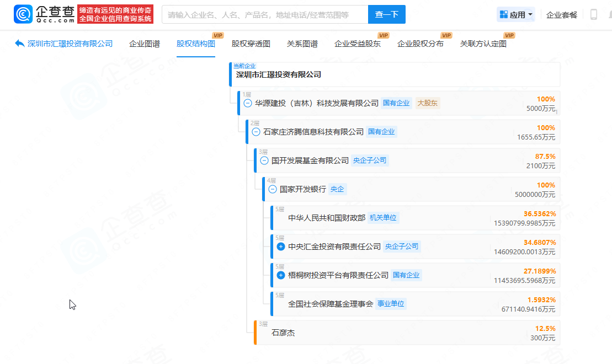Click 国有企业 tag on 石家庄济腾 row
The image size is (612, 364).
[381, 132]
